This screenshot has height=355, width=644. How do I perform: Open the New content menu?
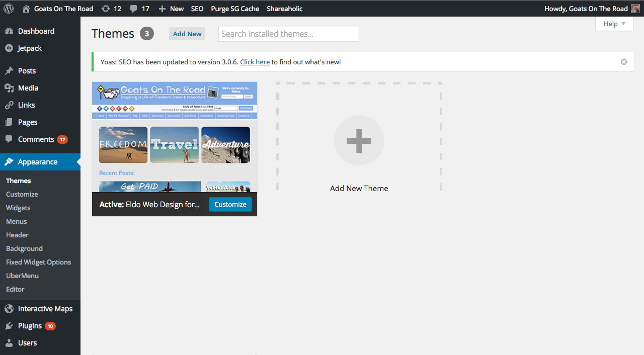click(x=171, y=9)
